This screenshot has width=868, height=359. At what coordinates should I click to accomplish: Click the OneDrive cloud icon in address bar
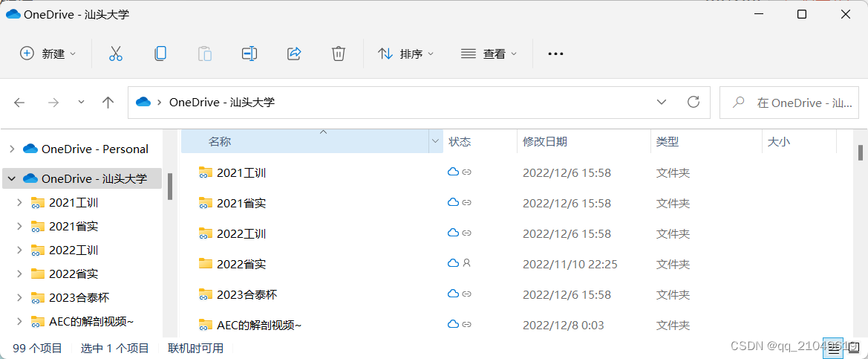click(x=143, y=102)
